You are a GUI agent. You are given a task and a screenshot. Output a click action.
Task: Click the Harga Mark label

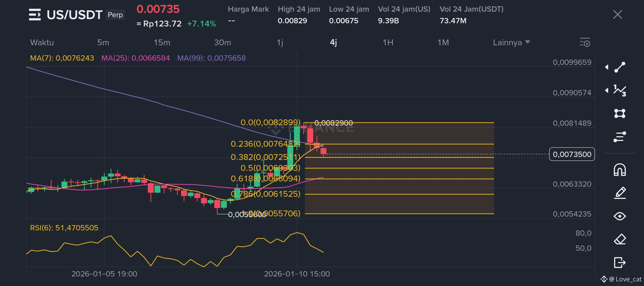[248, 9]
